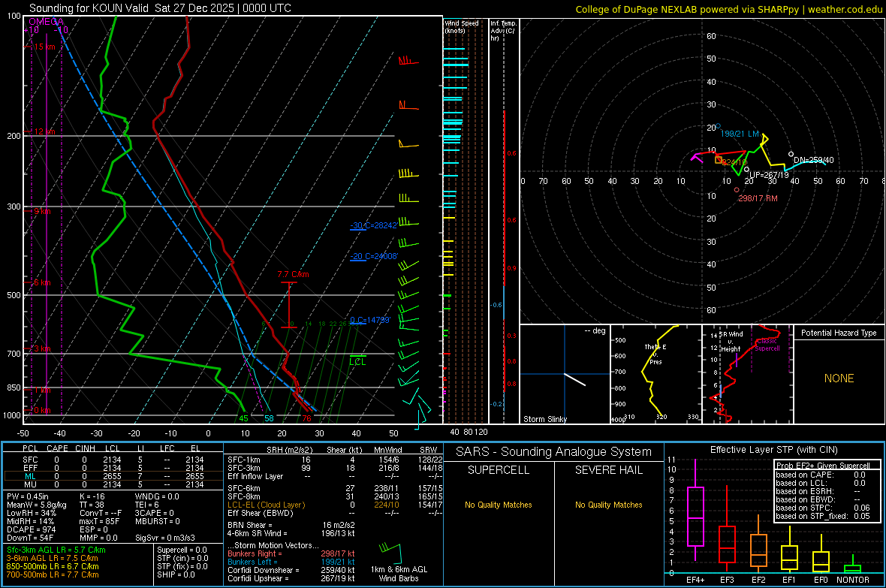Click the weather.cod.edu NEXLAB credit text
The height and width of the screenshot is (588, 886).
[x=728, y=9]
